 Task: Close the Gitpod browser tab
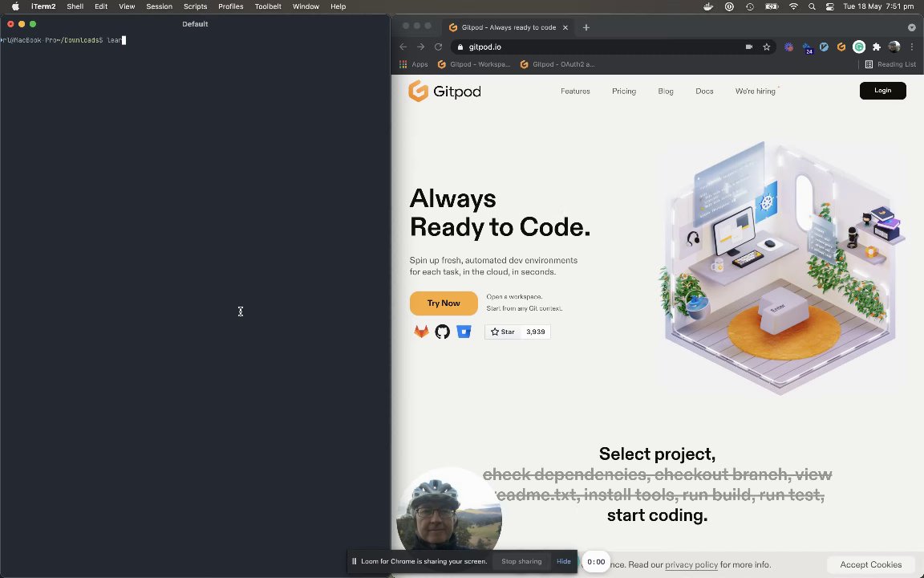565,27
